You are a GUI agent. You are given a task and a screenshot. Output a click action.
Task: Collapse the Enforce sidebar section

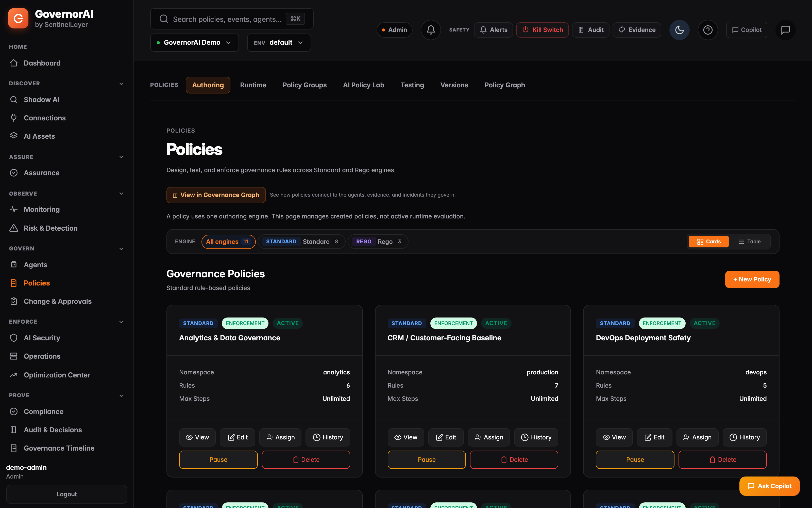click(121, 322)
